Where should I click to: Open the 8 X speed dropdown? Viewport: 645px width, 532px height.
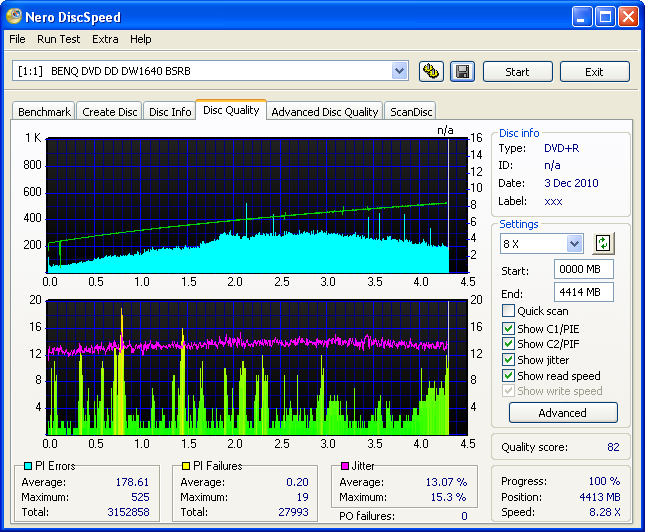(x=574, y=244)
